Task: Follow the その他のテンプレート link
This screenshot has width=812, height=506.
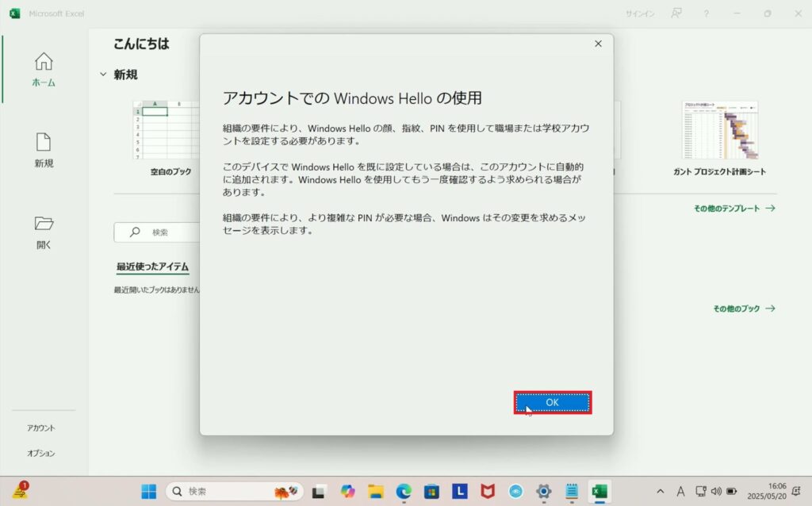Action: 734,209
